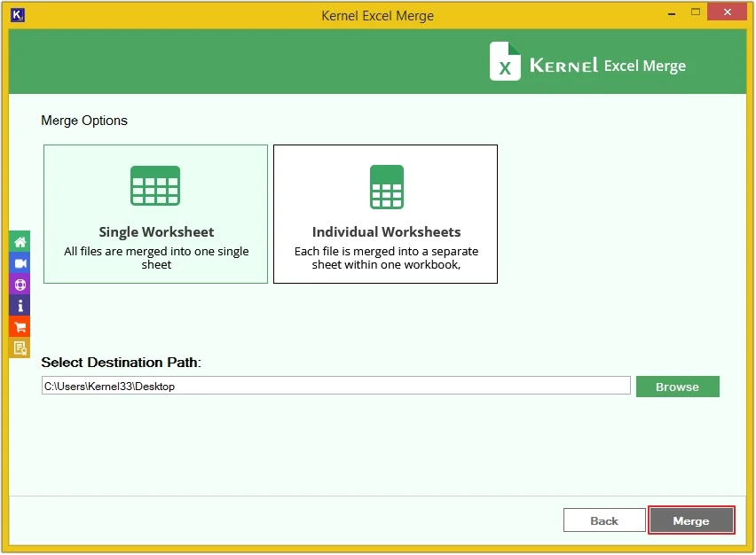Click the 'Select Destination Path:' label
The height and width of the screenshot is (555, 756).
coord(121,363)
